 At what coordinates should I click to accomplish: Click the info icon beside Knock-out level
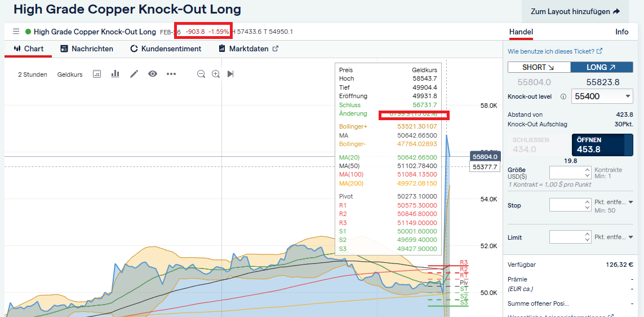[563, 96]
